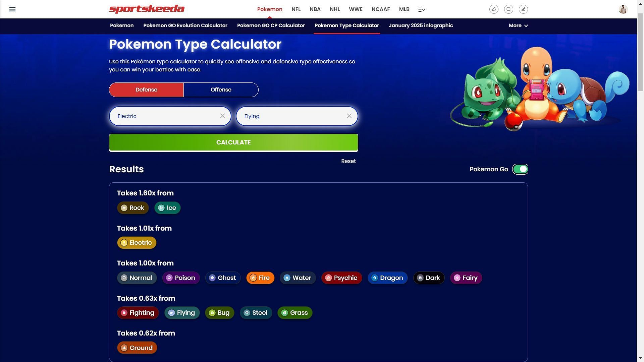This screenshot has width=644, height=362.
Task: Click the Fairy type neutral badge
Action: [x=466, y=277]
